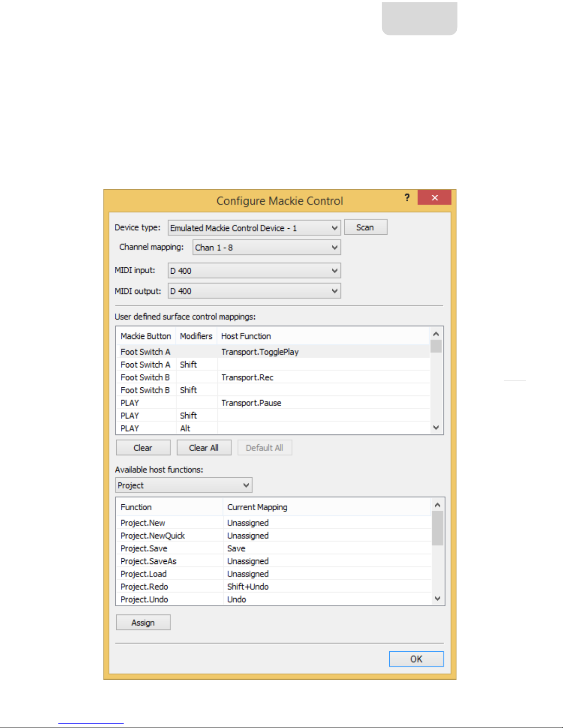
Task: Open the MIDI input dropdown
Action: coord(254,271)
